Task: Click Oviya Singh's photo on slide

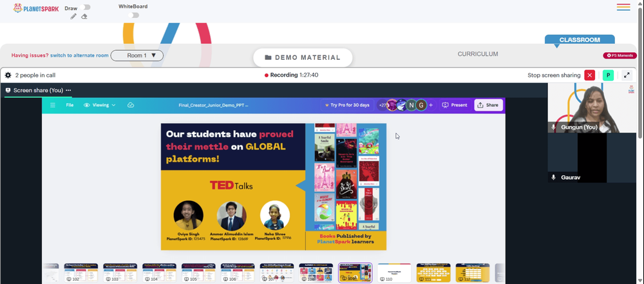Action: tap(188, 215)
